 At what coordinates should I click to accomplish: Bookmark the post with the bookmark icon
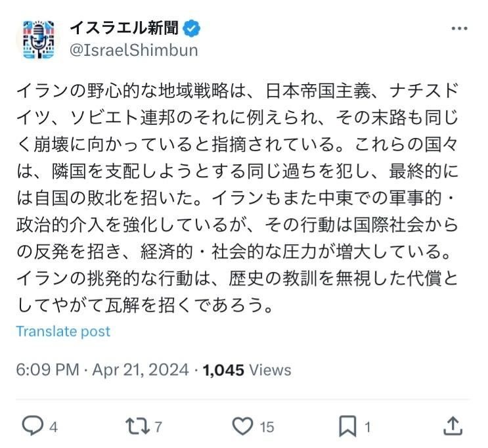point(347,426)
